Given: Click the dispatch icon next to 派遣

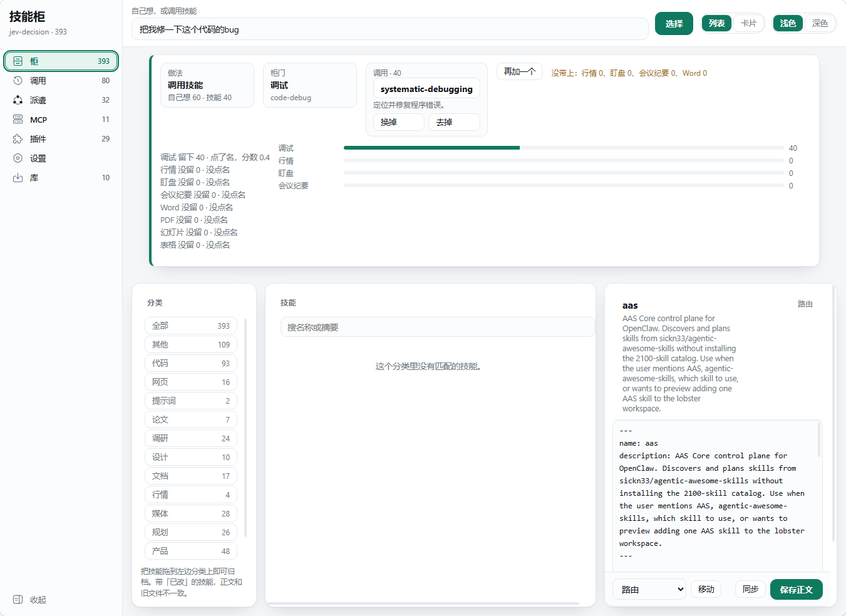Looking at the screenshot, I should 18,100.
